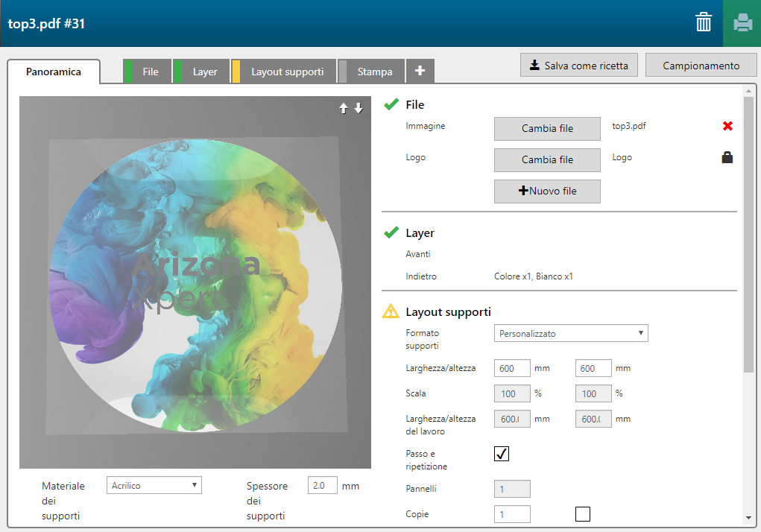Screen dimensions: 761x532
Task: Click Salva come ricetta button
Action: point(579,65)
